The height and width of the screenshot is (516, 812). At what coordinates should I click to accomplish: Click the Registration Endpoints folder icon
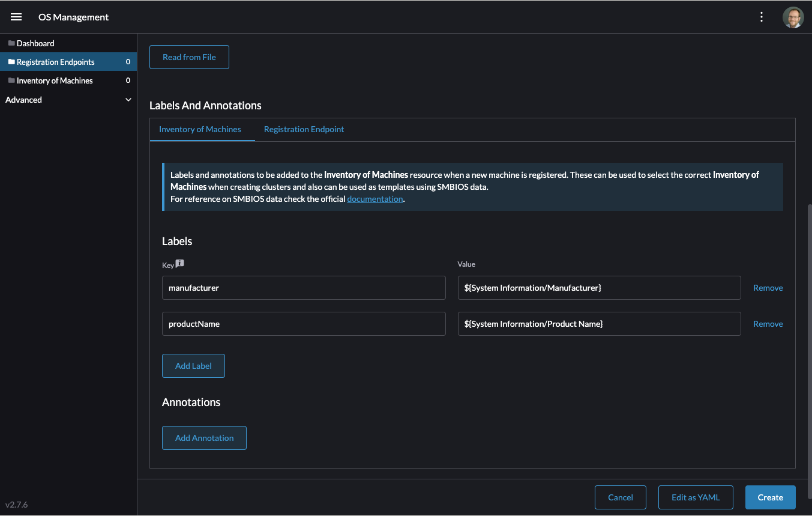pyautogui.click(x=11, y=62)
